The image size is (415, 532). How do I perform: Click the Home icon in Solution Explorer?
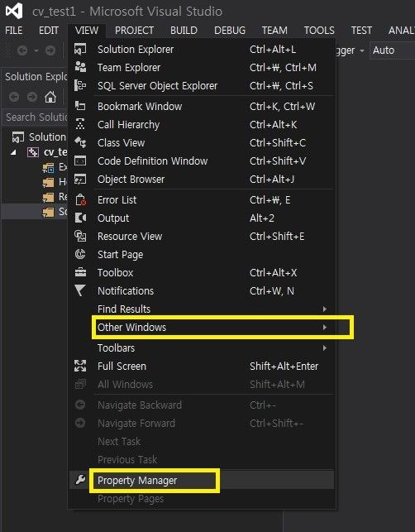(50, 97)
